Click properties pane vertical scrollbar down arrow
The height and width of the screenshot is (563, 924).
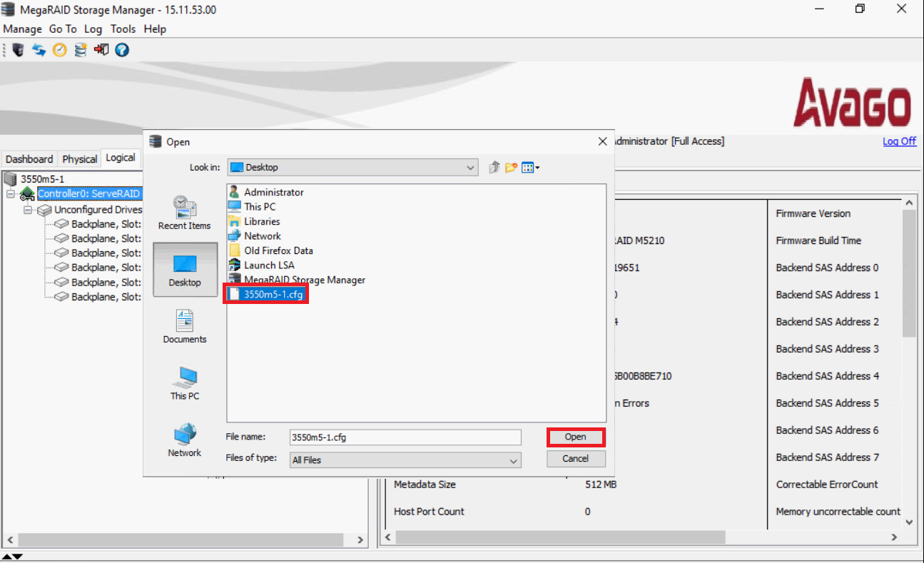coord(909,522)
